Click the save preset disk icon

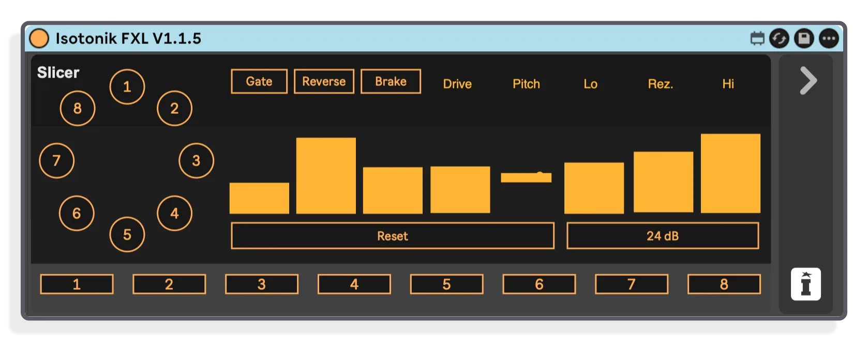point(804,38)
